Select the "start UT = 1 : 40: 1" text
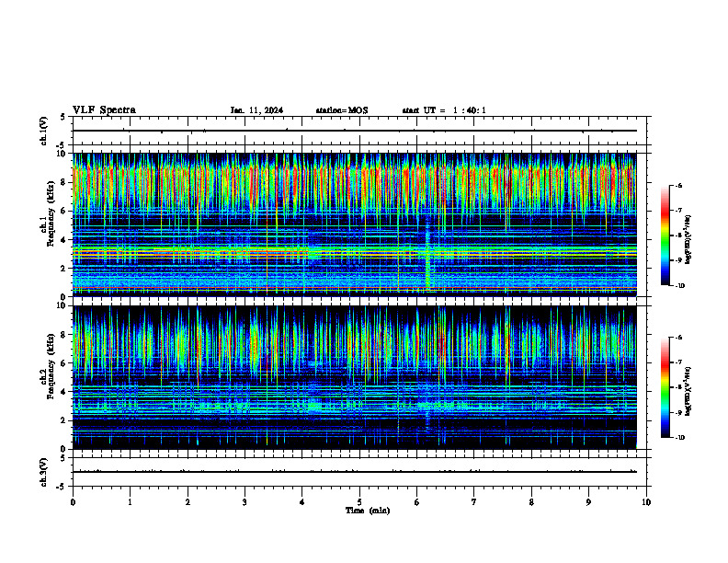 click(444, 110)
